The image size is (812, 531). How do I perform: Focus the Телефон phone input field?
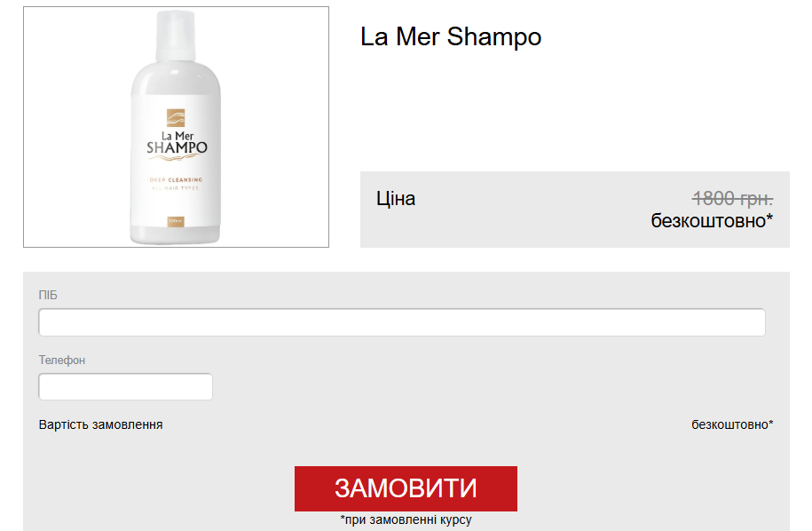pyautogui.click(x=125, y=386)
